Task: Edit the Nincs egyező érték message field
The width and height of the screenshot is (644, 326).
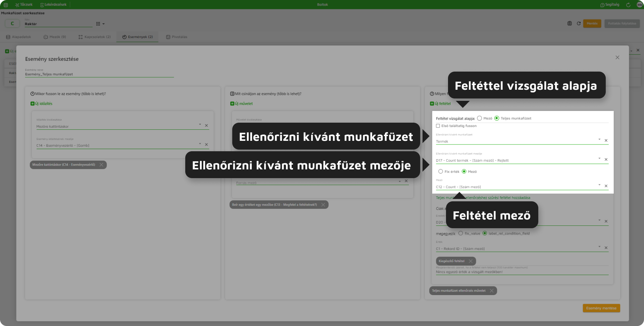Action: coord(522,272)
